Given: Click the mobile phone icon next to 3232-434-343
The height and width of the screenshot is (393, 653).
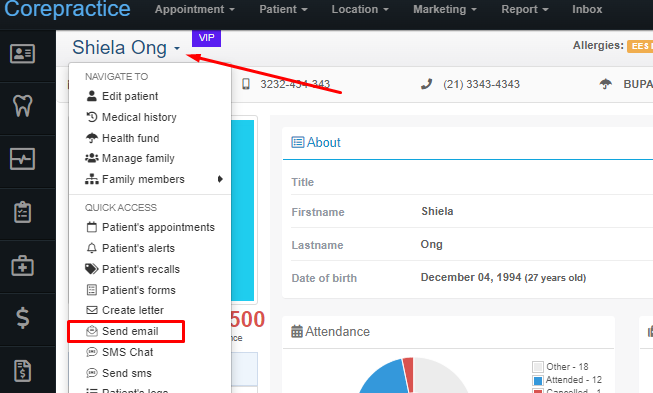Looking at the screenshot, I should (x=246, y=84).
